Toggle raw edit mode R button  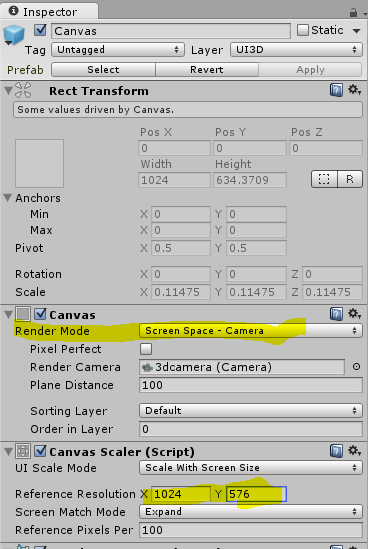[350, 179]
